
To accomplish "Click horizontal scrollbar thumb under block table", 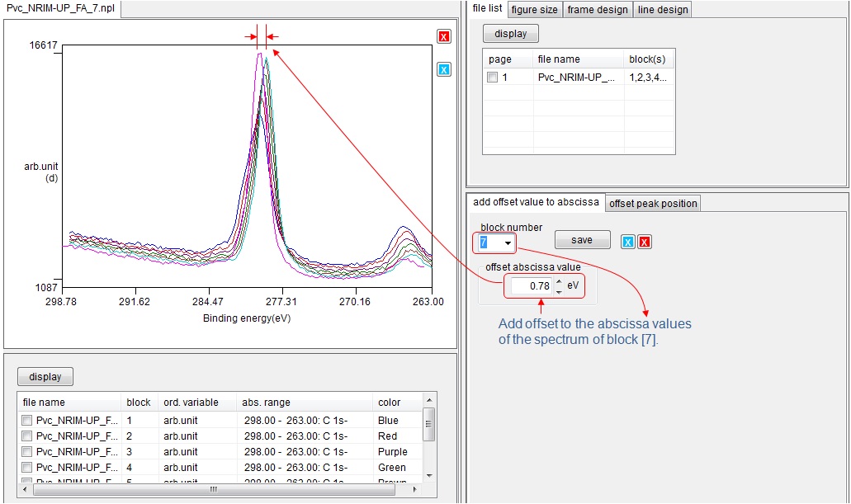I will tap(214, 489).
